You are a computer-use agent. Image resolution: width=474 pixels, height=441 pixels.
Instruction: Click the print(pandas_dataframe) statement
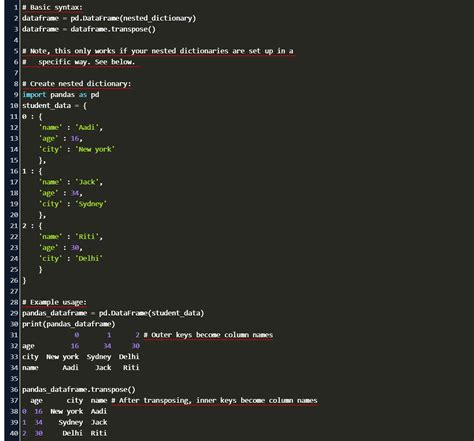point(69,324)
